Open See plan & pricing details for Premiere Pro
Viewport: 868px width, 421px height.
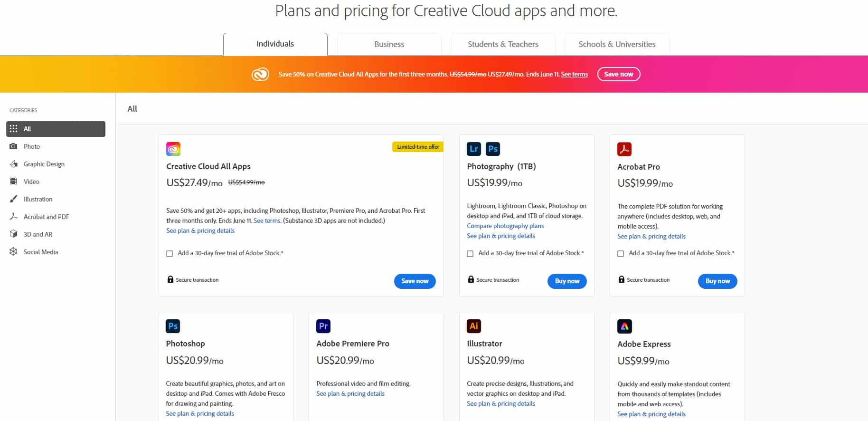350,393
